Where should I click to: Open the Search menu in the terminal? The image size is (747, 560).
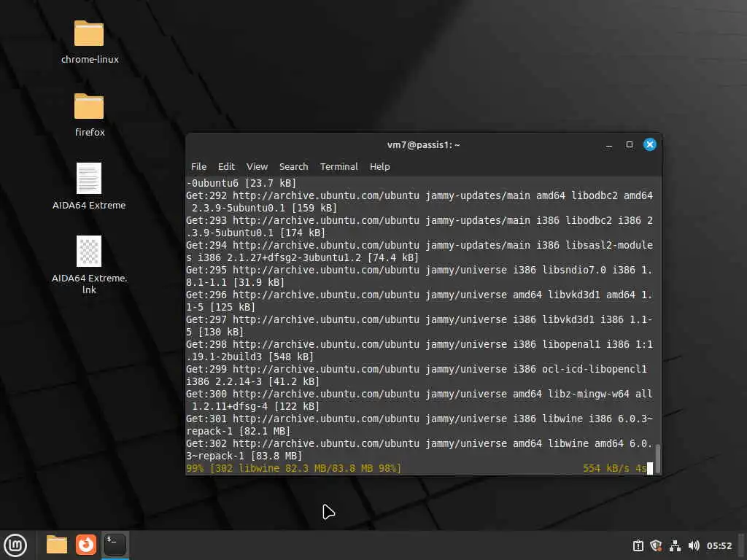(x=293, y=167)
